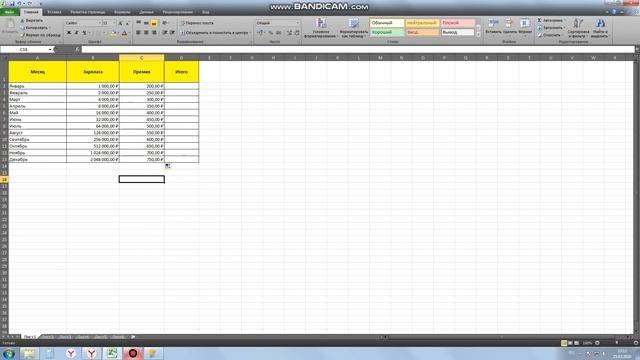
Task: Toggle the highlighted bottom align button
Action: [154, 23]
